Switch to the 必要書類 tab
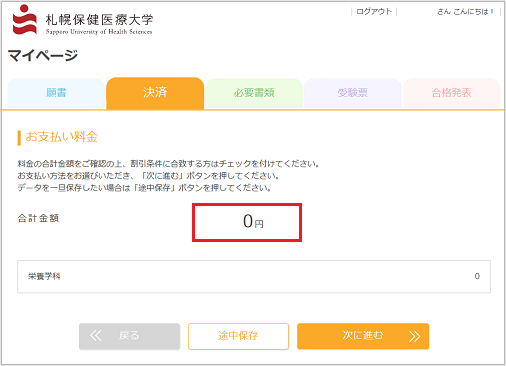The image size is (506, 366). pyautogui.click(x=254, y=93)
